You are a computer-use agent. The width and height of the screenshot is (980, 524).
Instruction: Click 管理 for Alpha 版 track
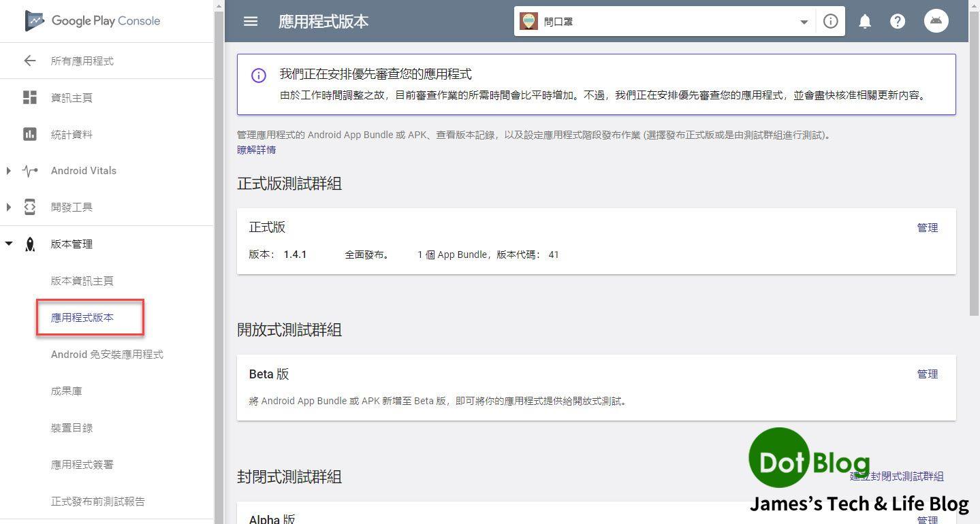[x=928, y=519]
